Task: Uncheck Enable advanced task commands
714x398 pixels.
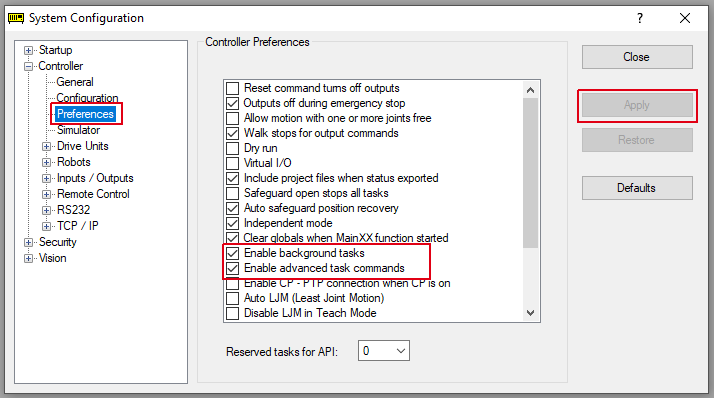Action: pyautogui.click(x=233, y=268)
